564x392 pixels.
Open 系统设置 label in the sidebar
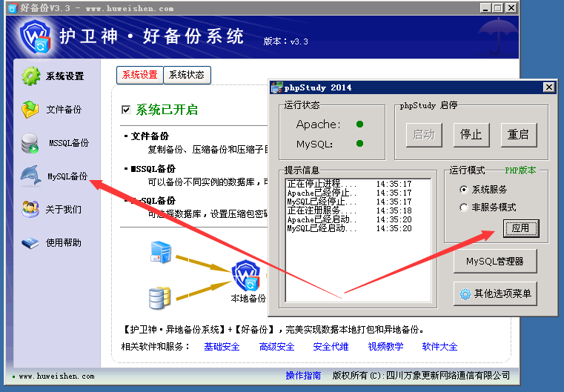point(64,76)
